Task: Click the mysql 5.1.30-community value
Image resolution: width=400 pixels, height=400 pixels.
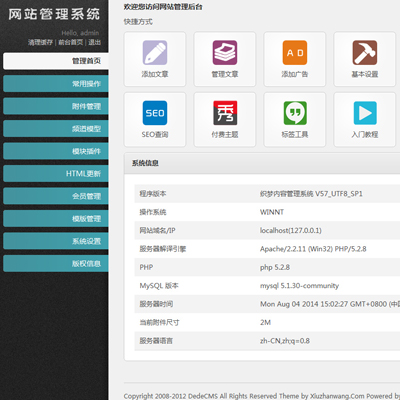Action: coord(299,286)
